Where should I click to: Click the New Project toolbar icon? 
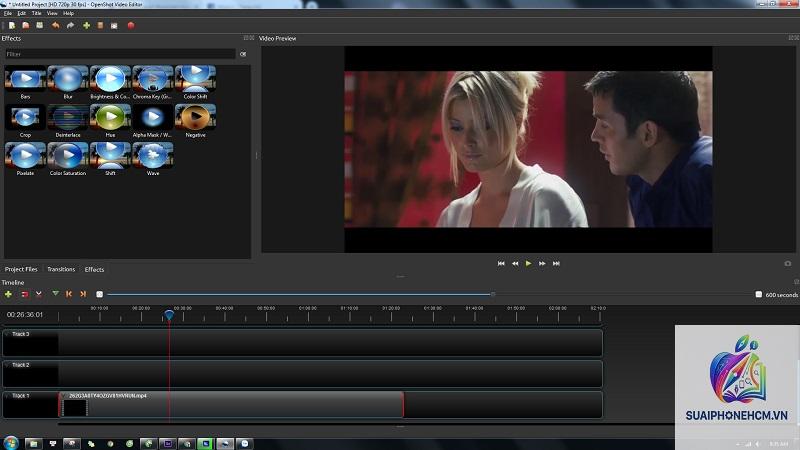click(x=12, y=26)
